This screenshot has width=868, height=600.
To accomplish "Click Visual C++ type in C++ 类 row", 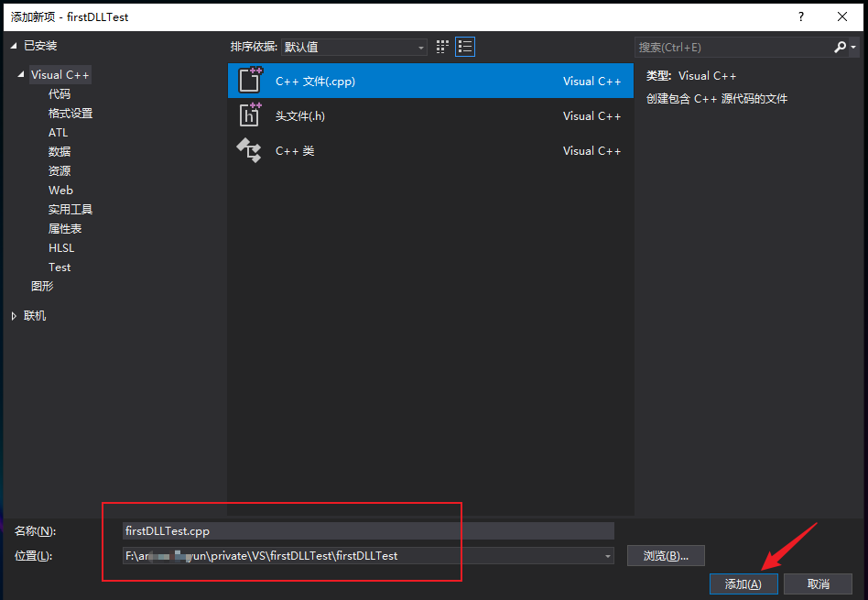I will [591, 151].
